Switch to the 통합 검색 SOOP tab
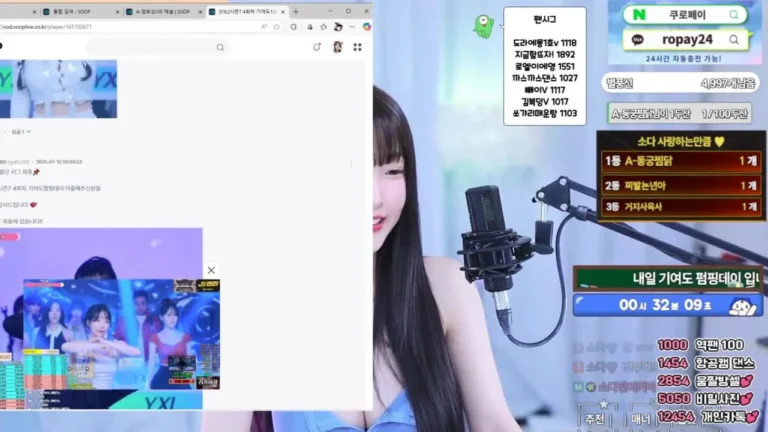This screenshot has width=768, height=432. click(76, 11)
